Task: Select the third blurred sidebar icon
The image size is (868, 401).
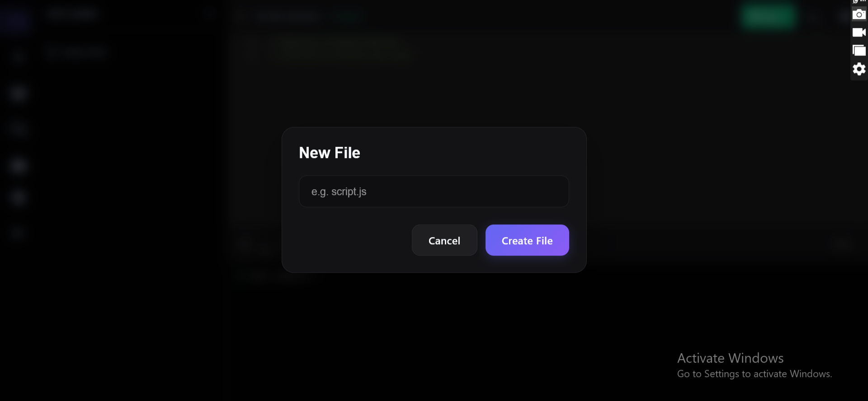Action: coord(18,129)
